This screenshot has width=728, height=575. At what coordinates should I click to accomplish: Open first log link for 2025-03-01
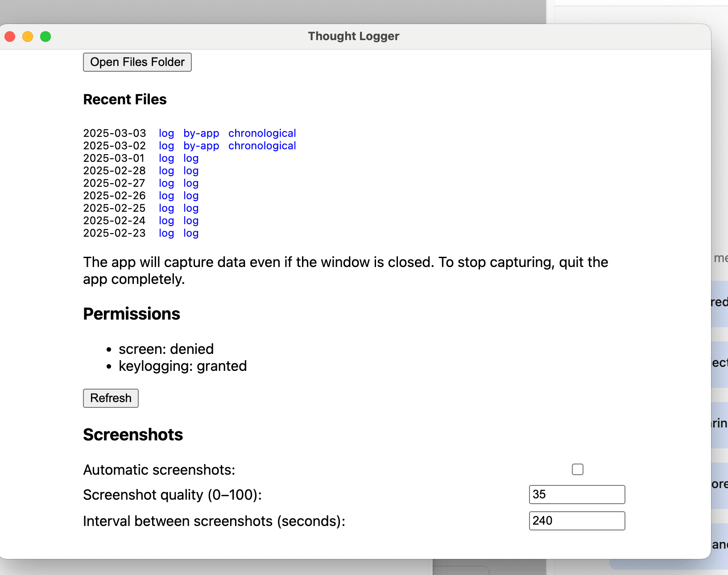tap(166, 158)
